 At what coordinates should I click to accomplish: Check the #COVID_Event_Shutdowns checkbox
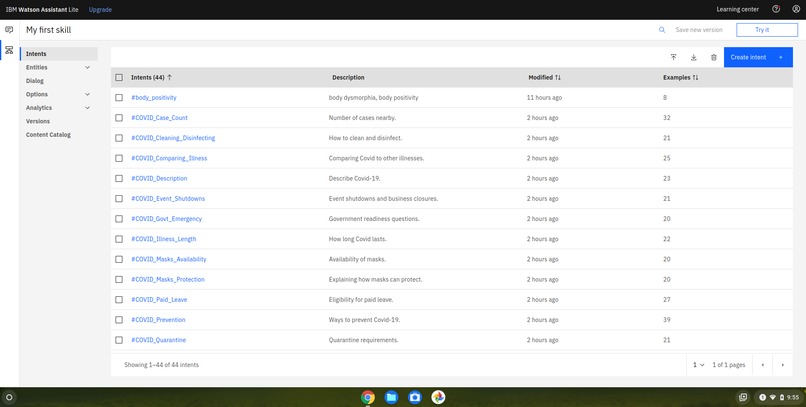(119, 198)
